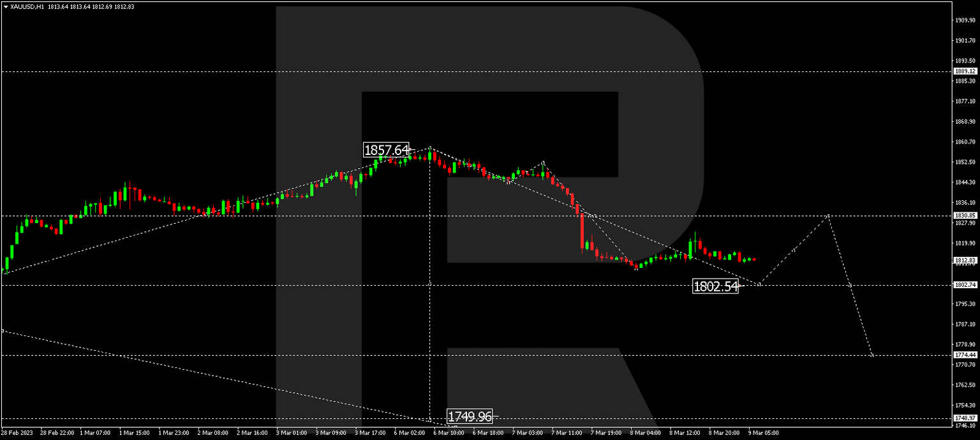Click the 1749.96 low price annotation
Screen dimensions: 980x440
point(470,416)
